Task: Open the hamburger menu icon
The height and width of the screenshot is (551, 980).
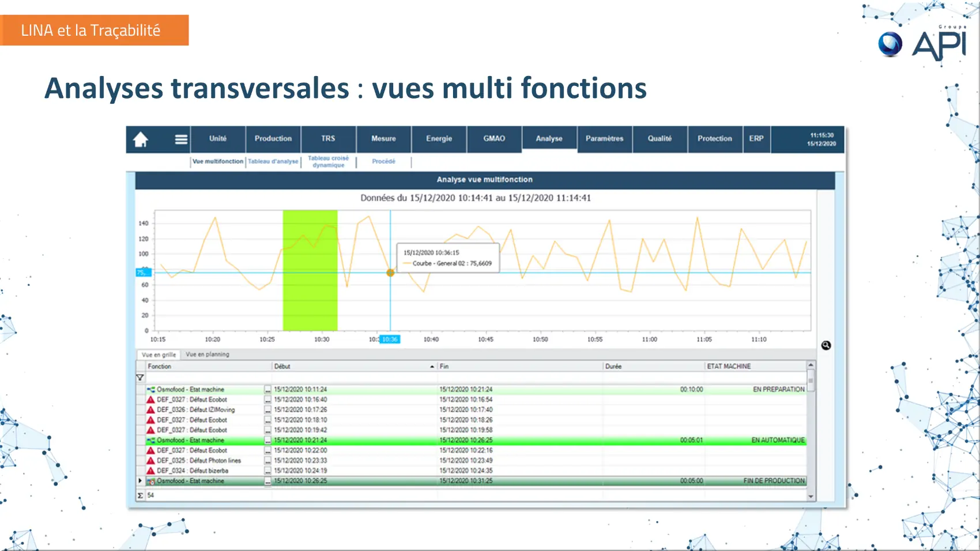Action: (181, 139)
